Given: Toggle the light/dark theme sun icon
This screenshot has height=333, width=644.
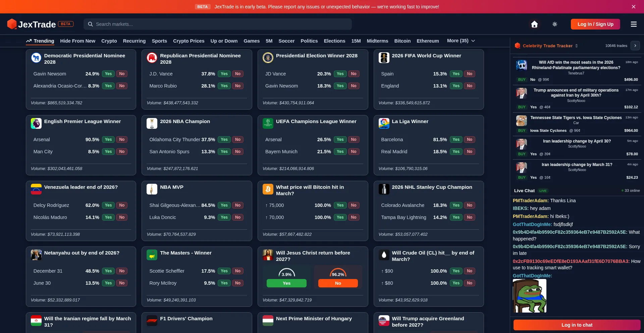Looking at the screenshot, I should point(555,24).
